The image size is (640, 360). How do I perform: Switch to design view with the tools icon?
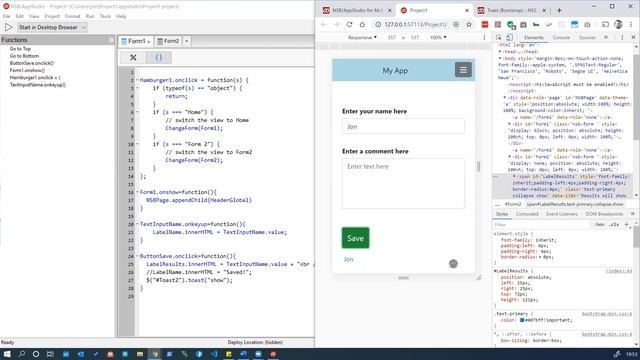[x=133, y=58]
